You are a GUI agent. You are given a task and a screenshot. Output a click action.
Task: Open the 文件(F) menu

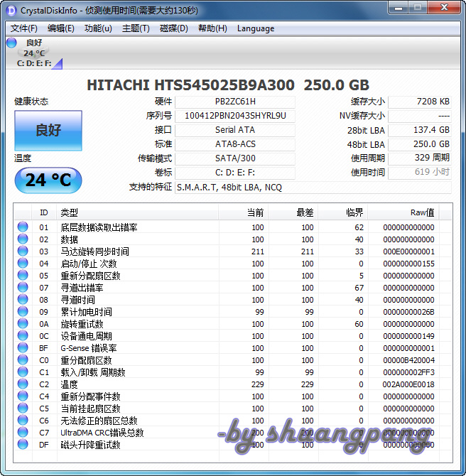24,28
